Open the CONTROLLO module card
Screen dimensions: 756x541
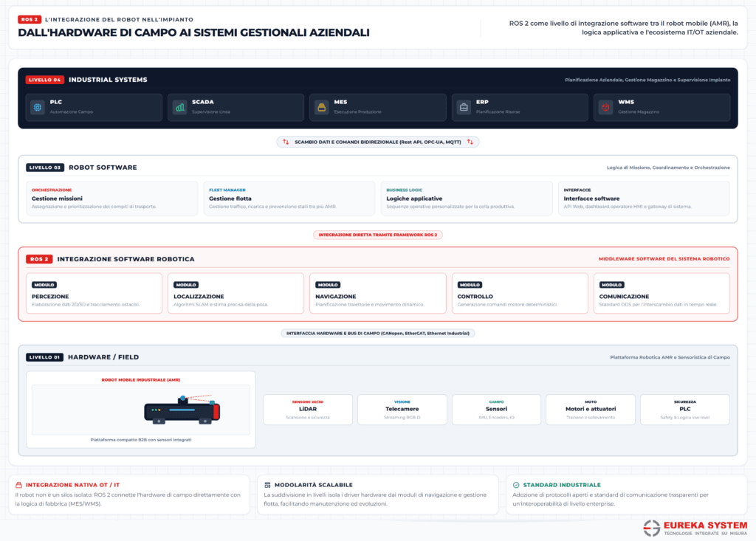pos(520,294)
